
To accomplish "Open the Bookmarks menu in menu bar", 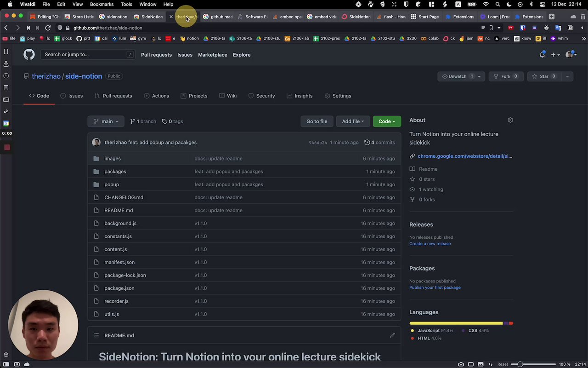I will pyautogui.click(x=102, y=5).
